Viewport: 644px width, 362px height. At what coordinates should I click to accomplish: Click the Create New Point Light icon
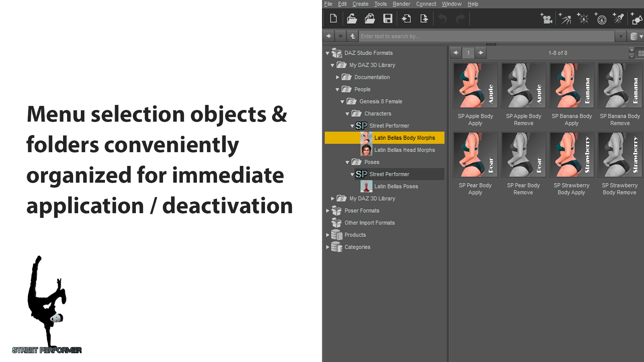[x=583, y=19]
